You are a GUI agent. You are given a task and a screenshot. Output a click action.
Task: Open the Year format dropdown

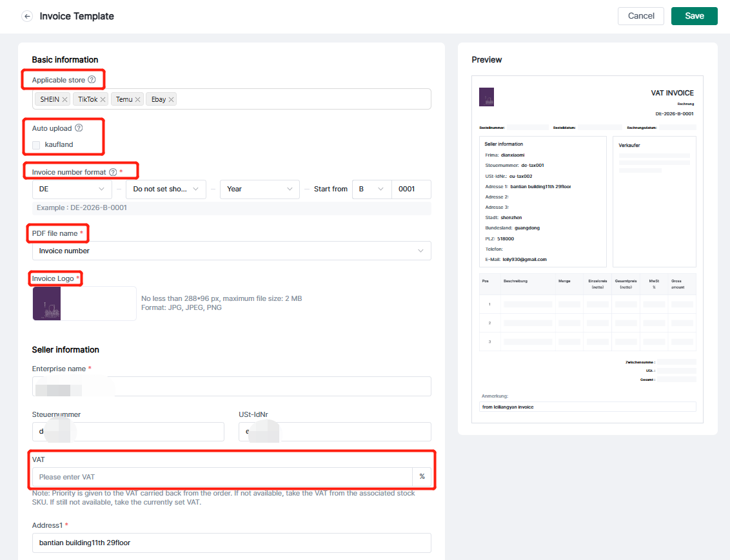(259, 189)
